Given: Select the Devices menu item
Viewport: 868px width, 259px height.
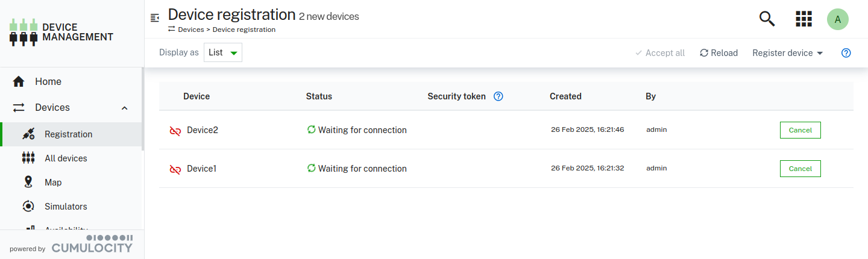Looking at the screenshot, I should click(x=71, y=107).
